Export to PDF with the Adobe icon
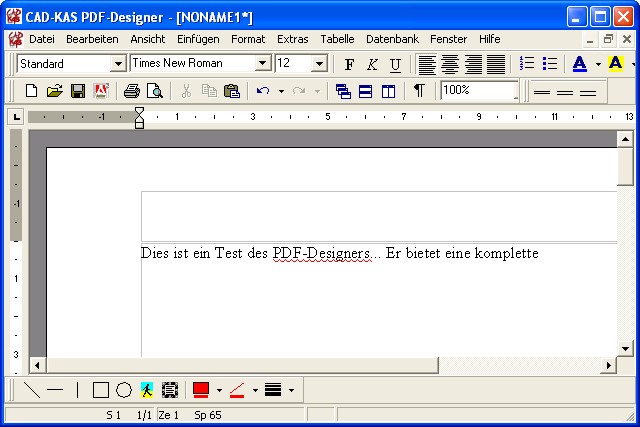This screenshot has height=427, width=640. 100,91
